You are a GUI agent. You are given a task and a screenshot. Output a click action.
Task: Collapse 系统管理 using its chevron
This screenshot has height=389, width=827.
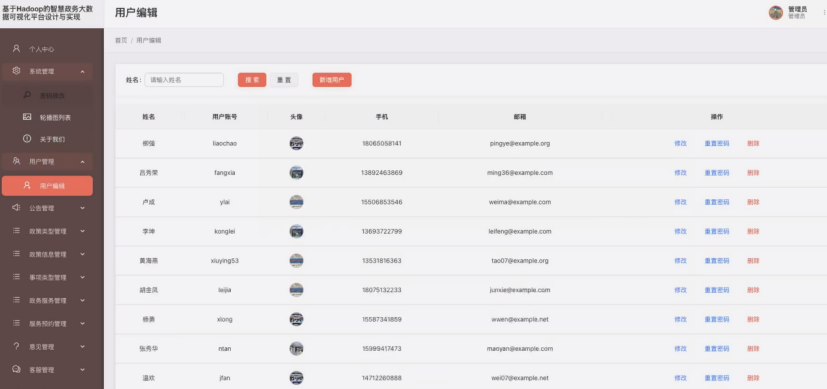[83, 71]
